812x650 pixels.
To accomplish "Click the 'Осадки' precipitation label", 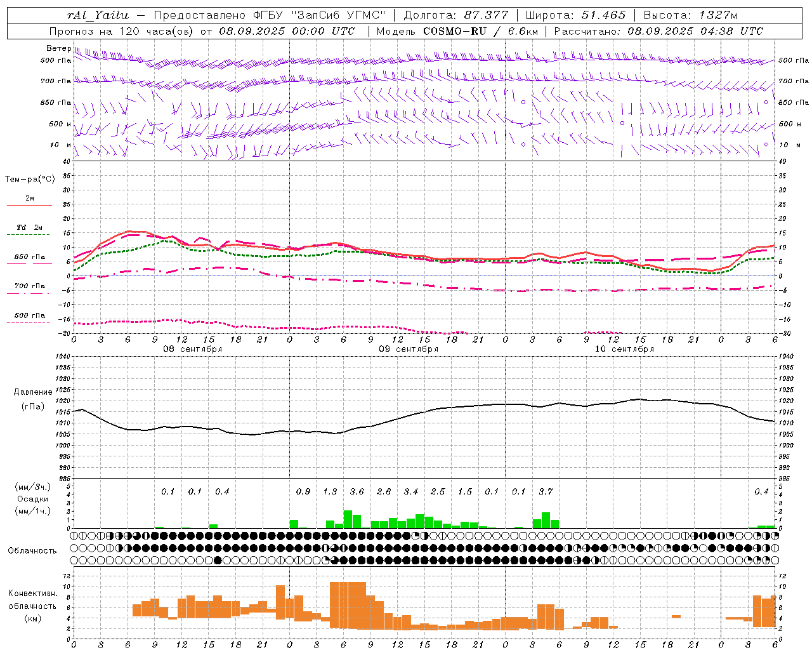I will pos(32,500).
